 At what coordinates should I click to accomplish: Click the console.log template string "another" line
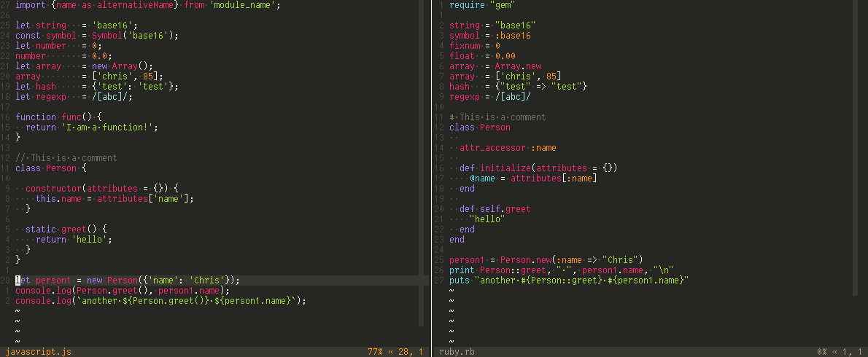pyautogui.click(x=160, y=301)
